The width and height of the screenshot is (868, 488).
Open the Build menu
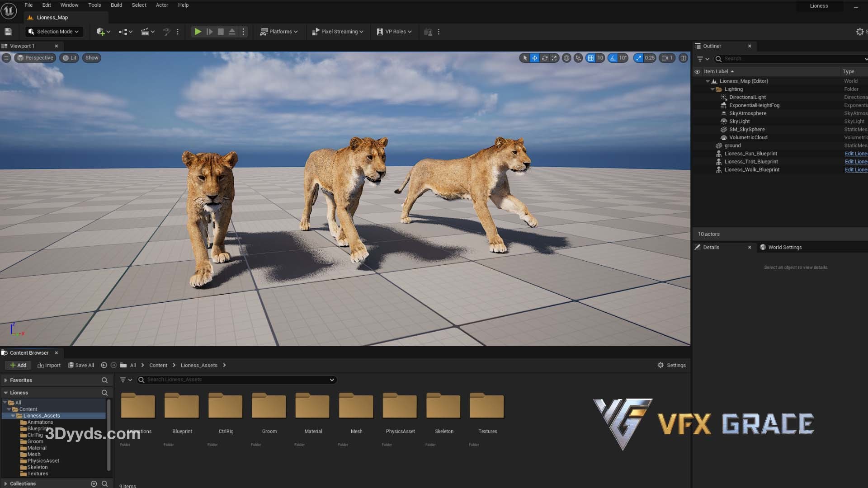(116, 5)
